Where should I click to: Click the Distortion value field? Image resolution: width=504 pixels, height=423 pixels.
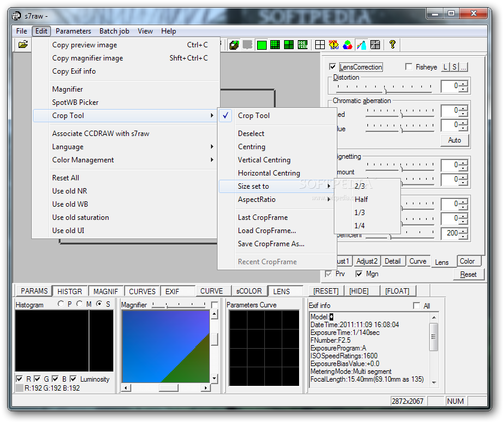[450, 86]
